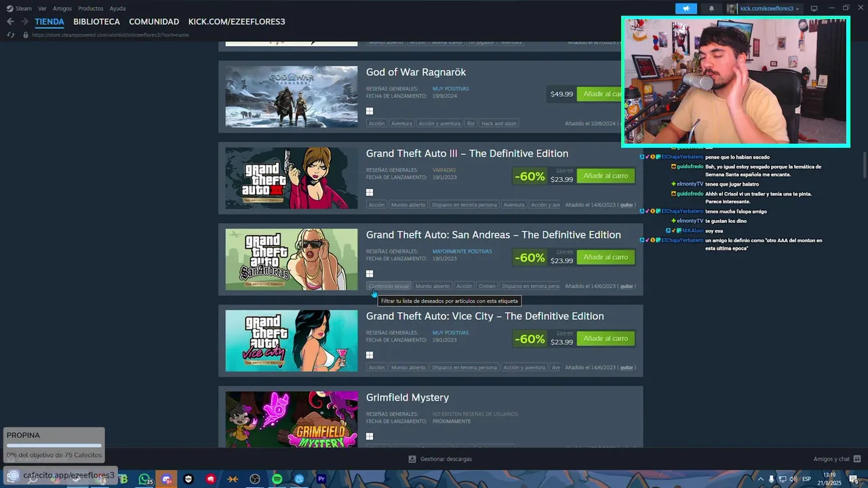Filter by Hack and slash tag
Screen dimensions: 868x488
(499, 123)
